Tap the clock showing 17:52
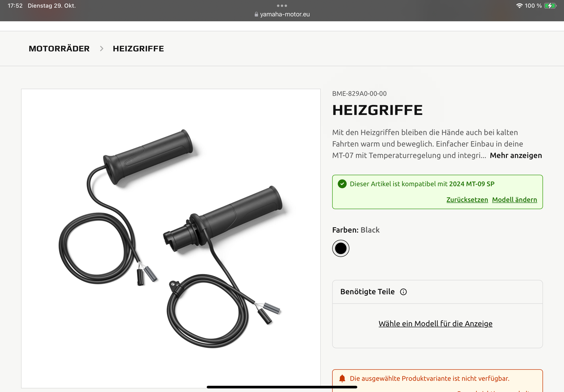 15,6
